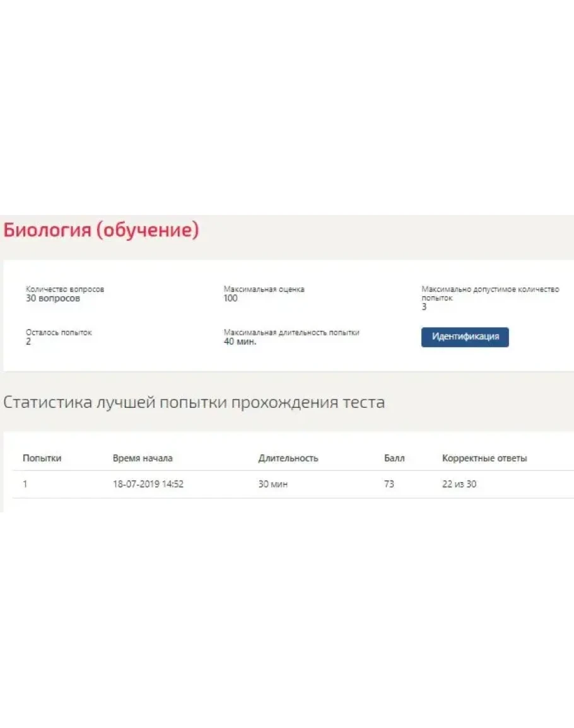The height and width of the screenshot is (728, 574).
Task: Click the Количество вопросов label
Action: 65,289
